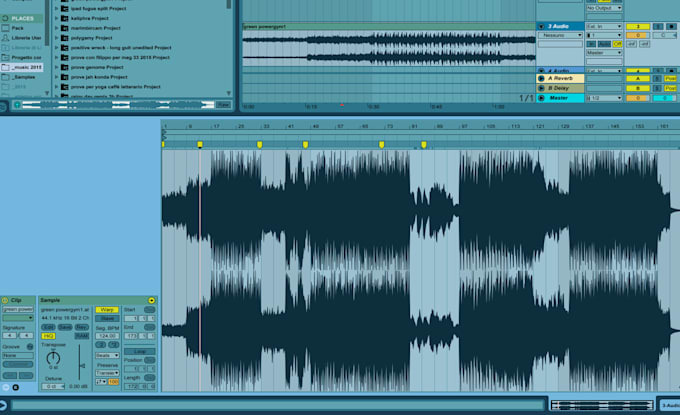Adjust the Master track volume slider
Image resolution: width=680 pixels, height=415 pixels.
(638, 98)
